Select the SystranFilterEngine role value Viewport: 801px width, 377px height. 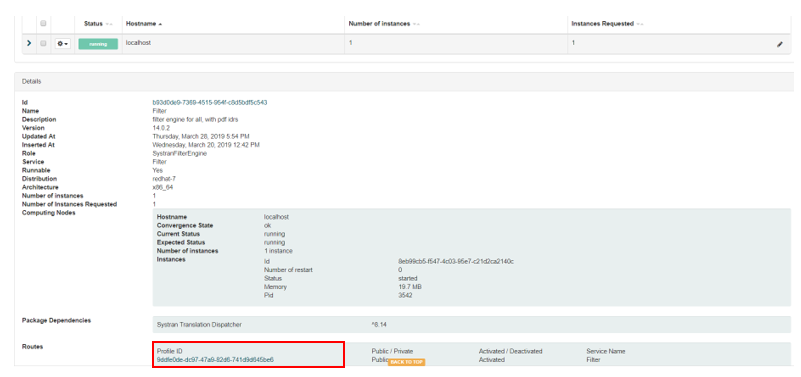pyautogui.click(x=179, y=153)
